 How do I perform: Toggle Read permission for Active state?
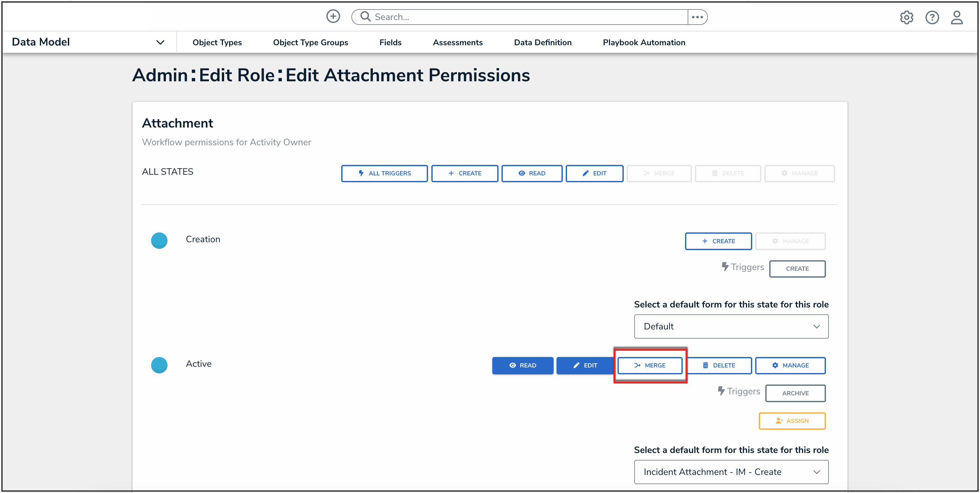[x=522, y=365]
